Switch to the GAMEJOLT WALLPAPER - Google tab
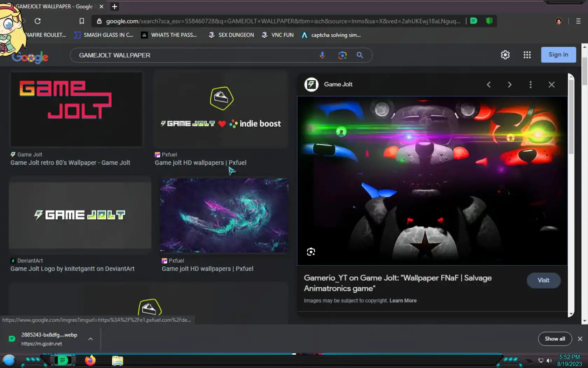Screen dimensions: 588x368 [x=54, y=6]
